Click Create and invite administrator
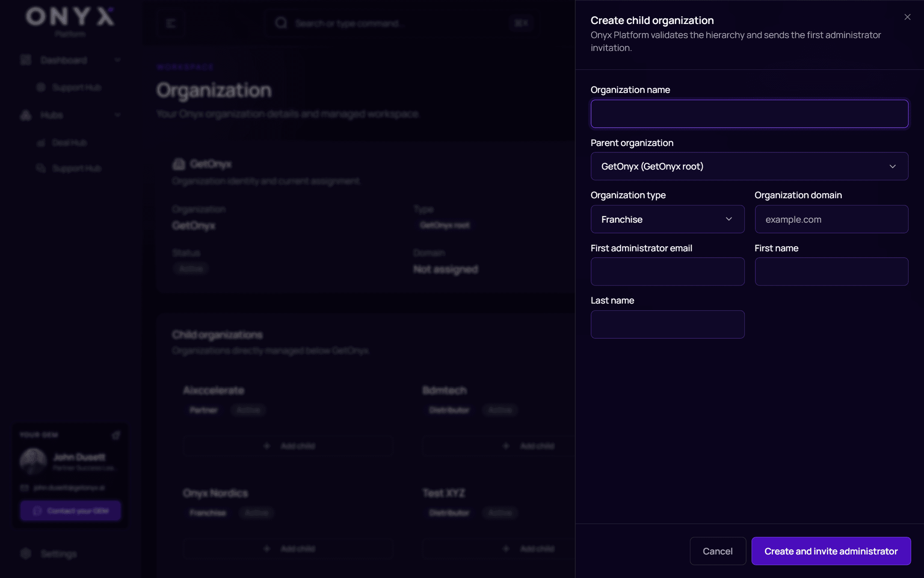Viewport: 924px width, 578px height. 831,551
